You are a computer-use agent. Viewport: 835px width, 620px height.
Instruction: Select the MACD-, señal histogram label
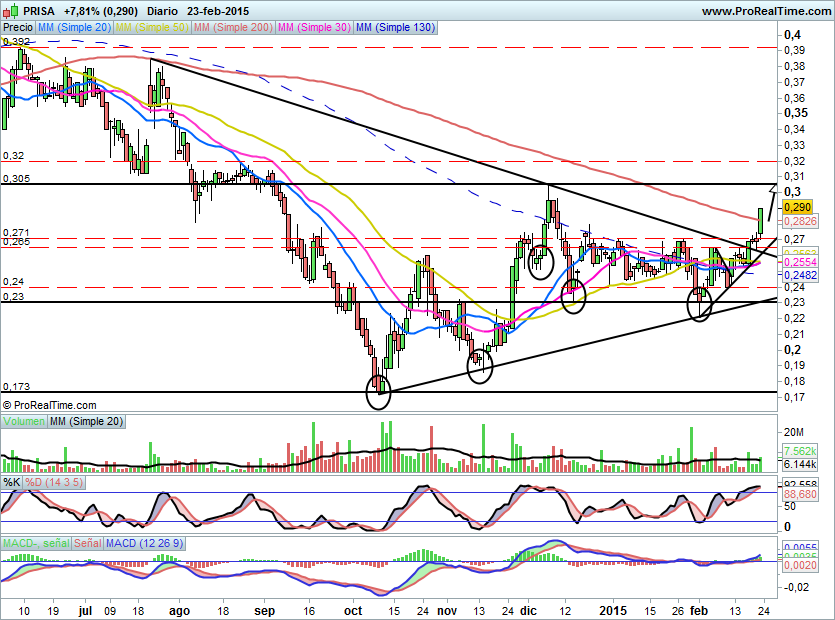36,543
